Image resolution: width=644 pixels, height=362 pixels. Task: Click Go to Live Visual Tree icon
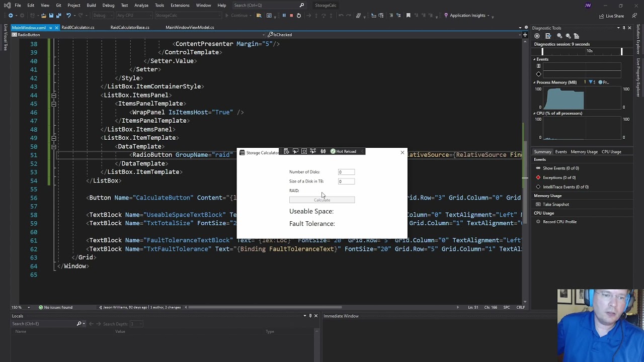[x=286, y=151]
